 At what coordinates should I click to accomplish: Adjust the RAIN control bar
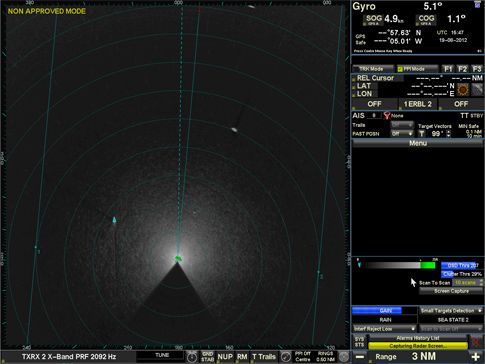pos(385,320)
